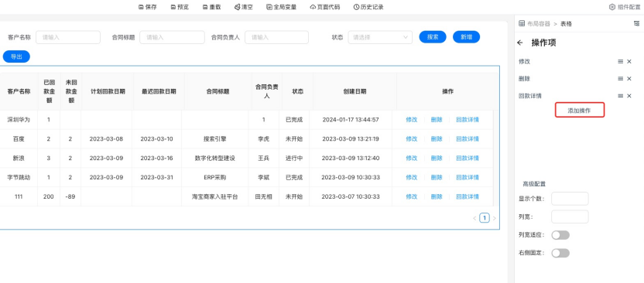
Task: Click the tree icon at panel top right
Action: 636,24
